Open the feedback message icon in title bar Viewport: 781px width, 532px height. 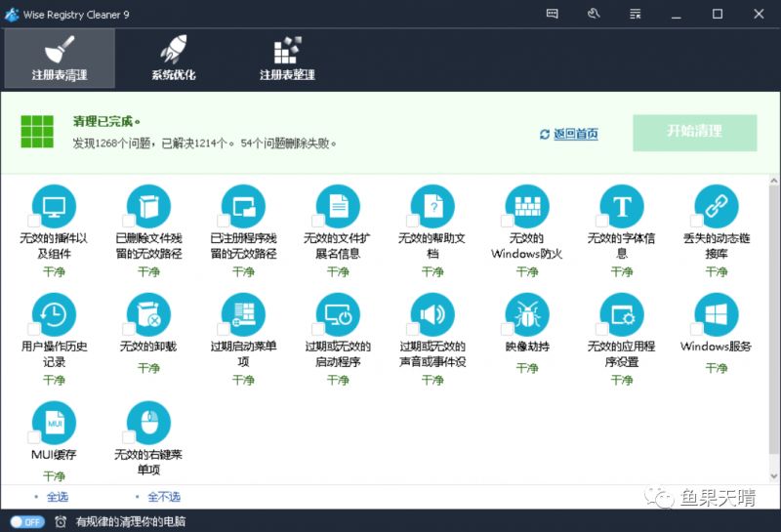click(x=552, y=14)
